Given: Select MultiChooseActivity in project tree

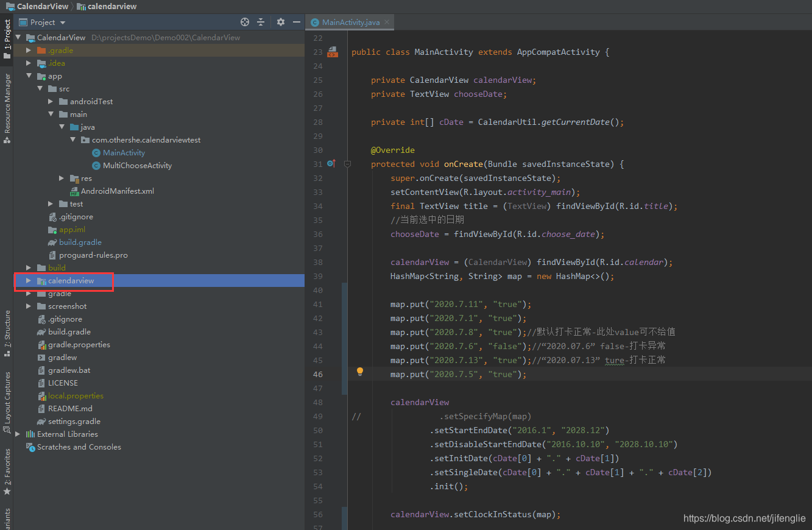Looking at the screenshot, I should click(x=137, y=166).
